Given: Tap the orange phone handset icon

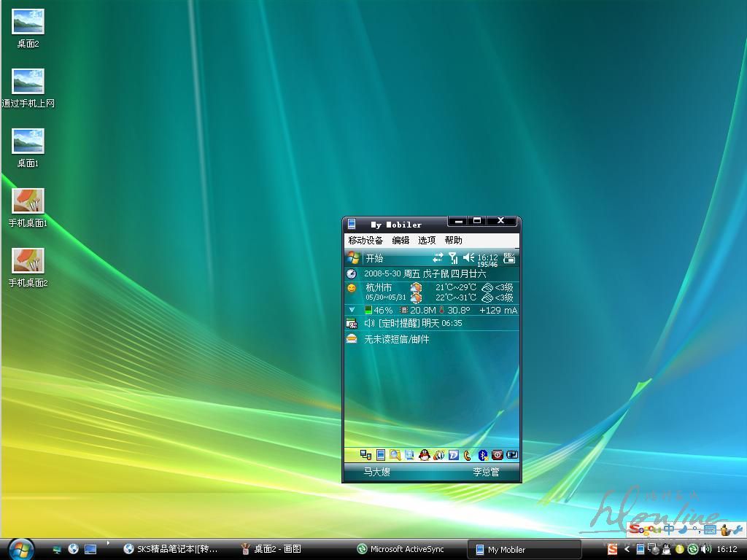Looking at the screenshot, I should (x=468, y=455).
